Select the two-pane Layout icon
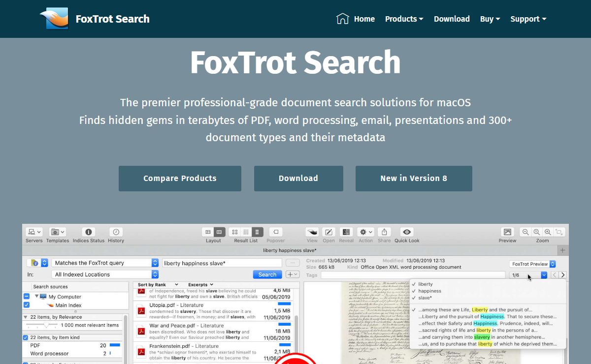 [x=208, y=232]
